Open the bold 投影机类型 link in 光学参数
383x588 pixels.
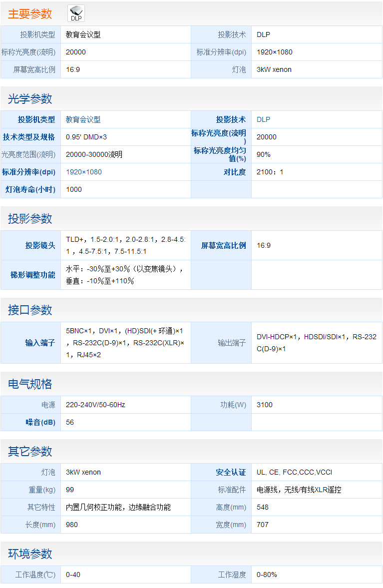pos(36,119)
